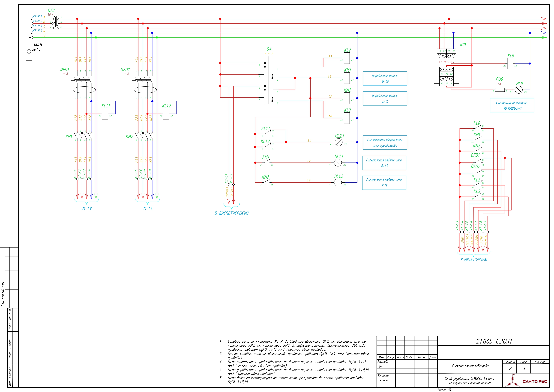Select the 'Сигнализация питания 10.19ШУЭ-1' box
The image size is (554, 392).
(512, 105)
